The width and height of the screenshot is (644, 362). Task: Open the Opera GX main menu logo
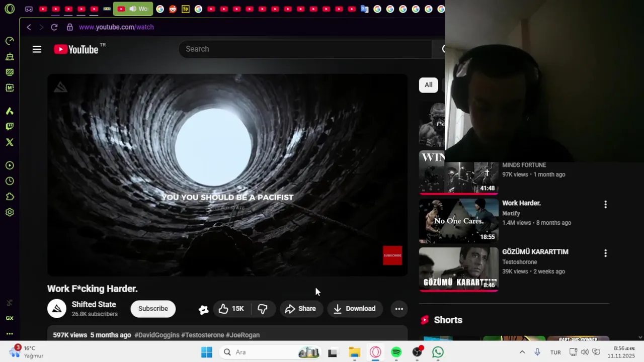tap(10, 9)
